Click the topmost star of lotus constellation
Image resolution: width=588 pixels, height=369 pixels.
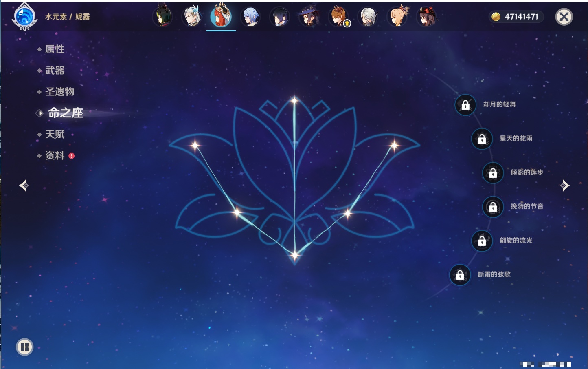pyautogui.click(x=294, y=100)
